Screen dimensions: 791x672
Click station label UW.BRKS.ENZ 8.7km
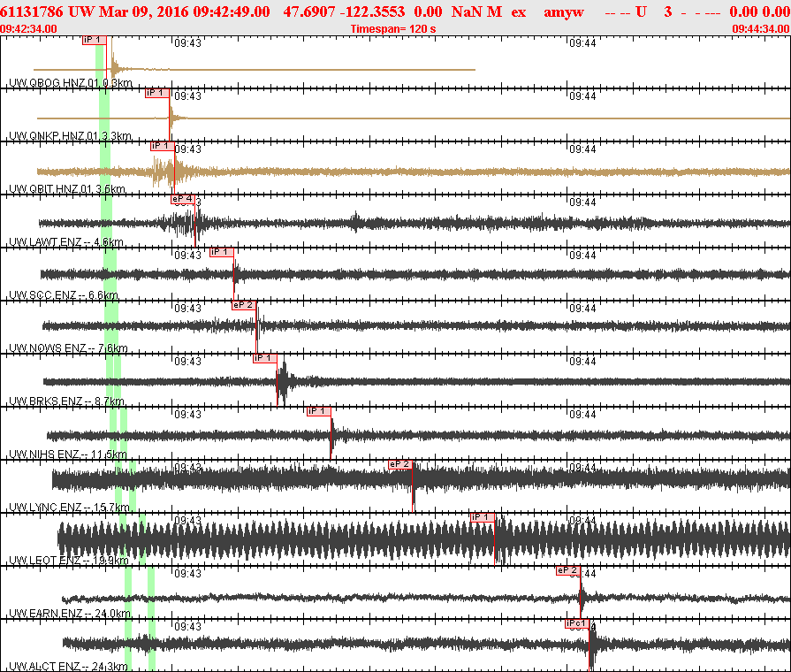coord(66,401)
